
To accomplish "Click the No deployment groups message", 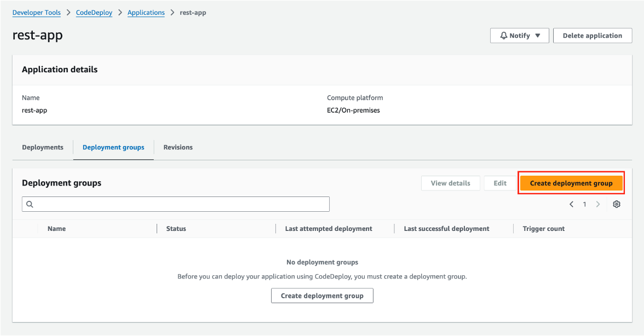I will point(322,262).
